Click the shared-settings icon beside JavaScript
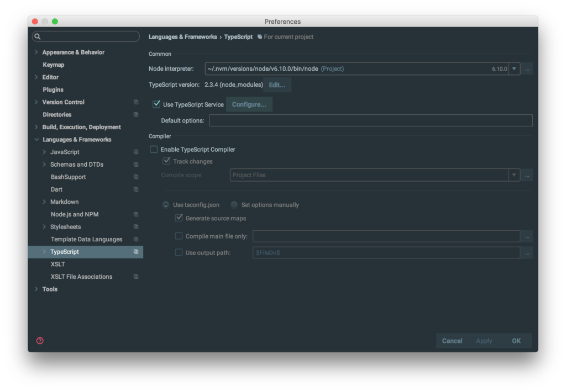The image size is (566, 392). tap(136, 152)
